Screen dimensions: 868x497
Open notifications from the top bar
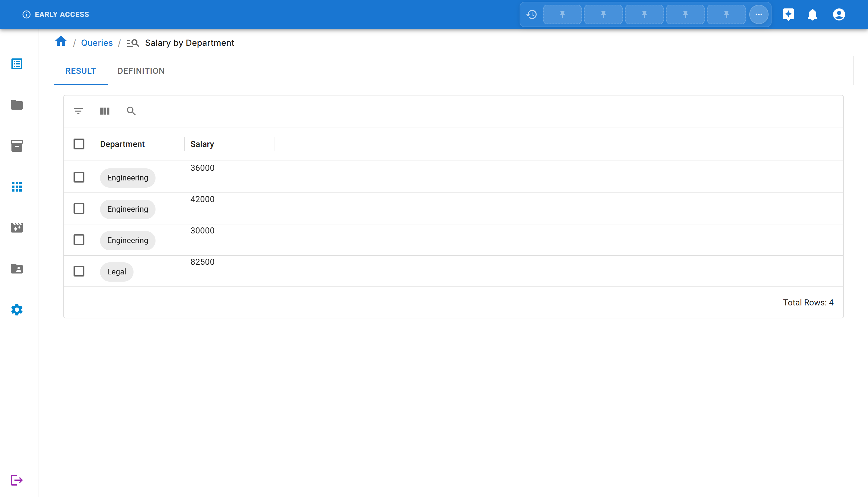813,14
